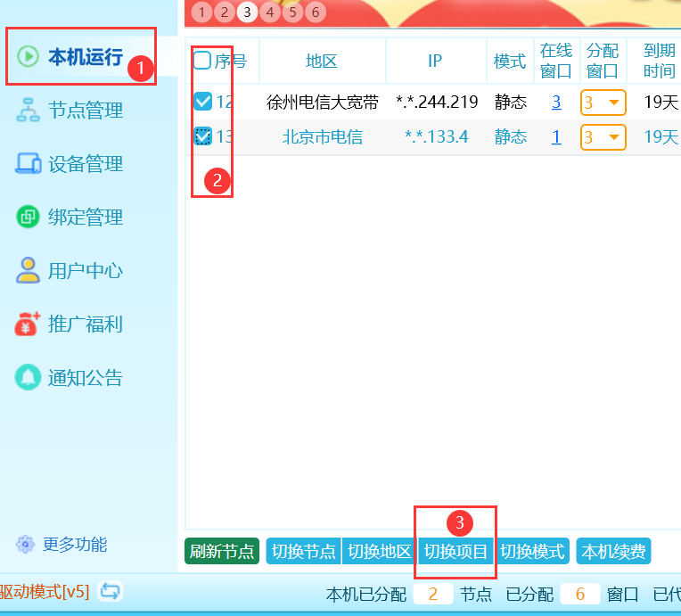Click the 用户中心 person icon
681x616 pixels.
point(28,270)
